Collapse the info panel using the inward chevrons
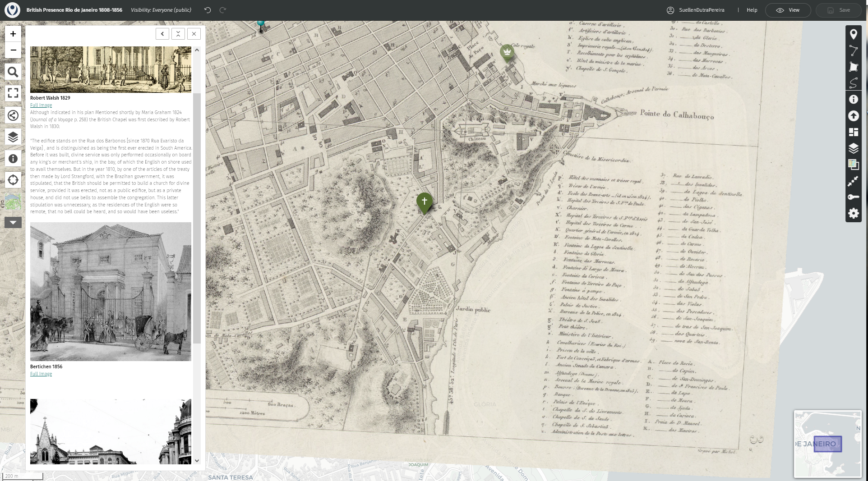868x481 pixels. 178,34
